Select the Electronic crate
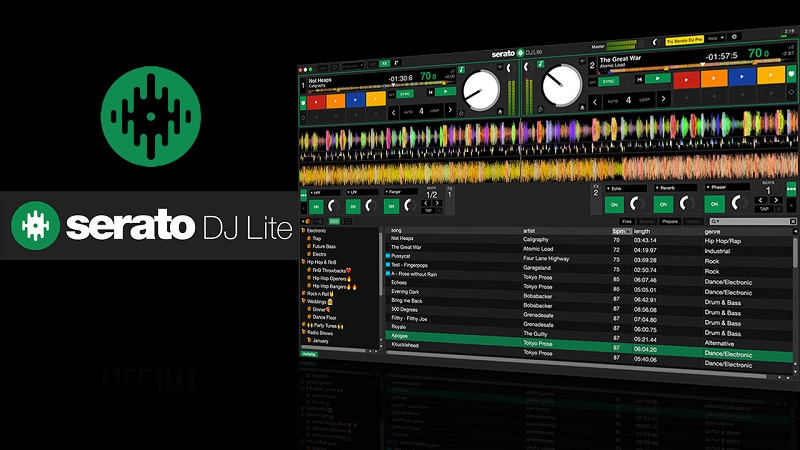The height and width of the screenshot is (450, 800). (316, 231)
